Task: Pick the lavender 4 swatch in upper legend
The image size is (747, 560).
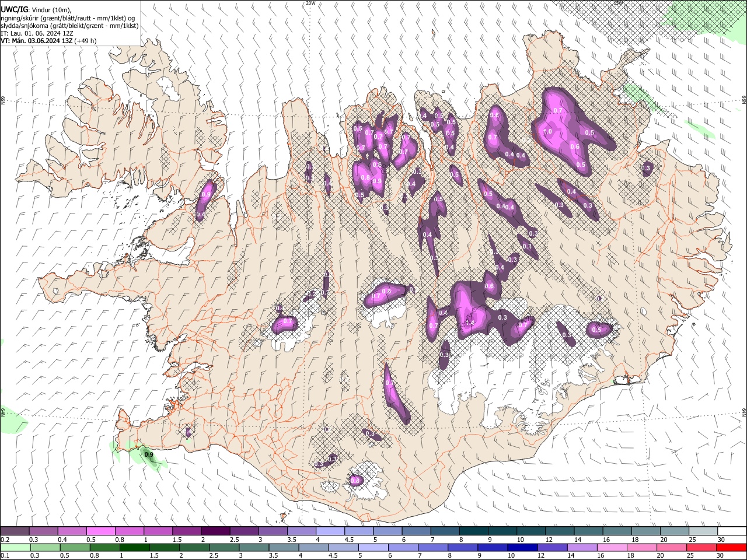Action: [329, 531]
